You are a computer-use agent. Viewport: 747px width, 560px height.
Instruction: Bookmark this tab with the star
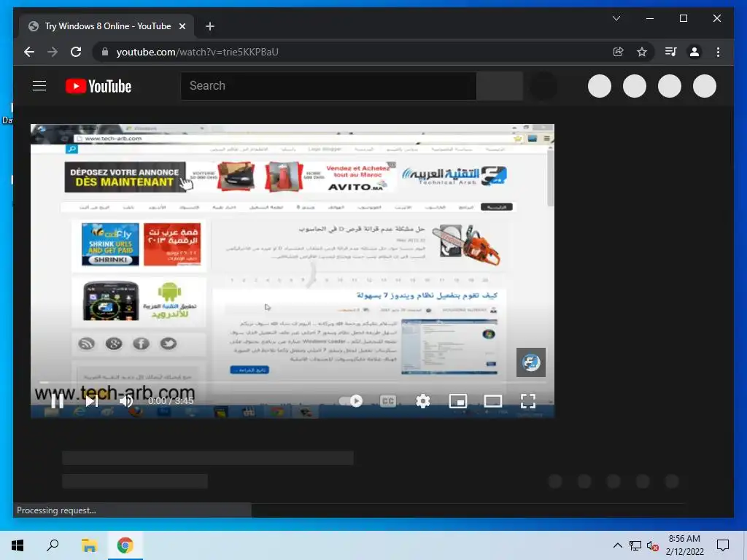(x=642, y=52)
